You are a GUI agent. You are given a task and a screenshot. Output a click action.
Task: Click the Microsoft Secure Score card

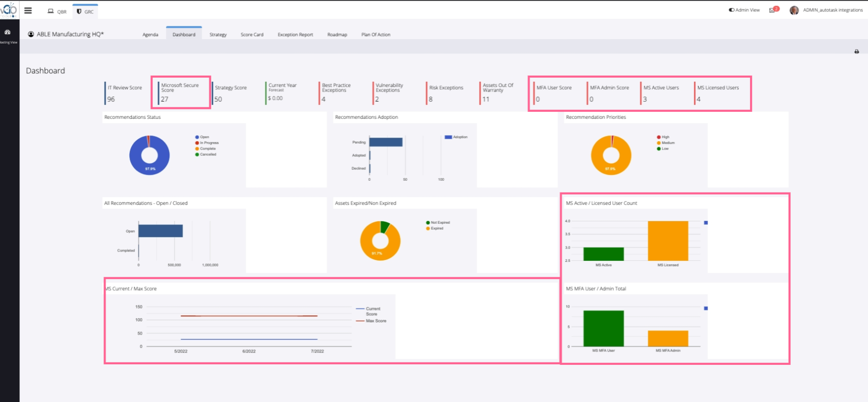point(181,93)
